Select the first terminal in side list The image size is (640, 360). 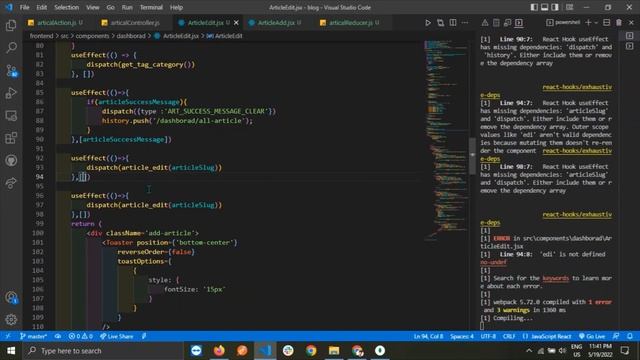click(630, 36)
